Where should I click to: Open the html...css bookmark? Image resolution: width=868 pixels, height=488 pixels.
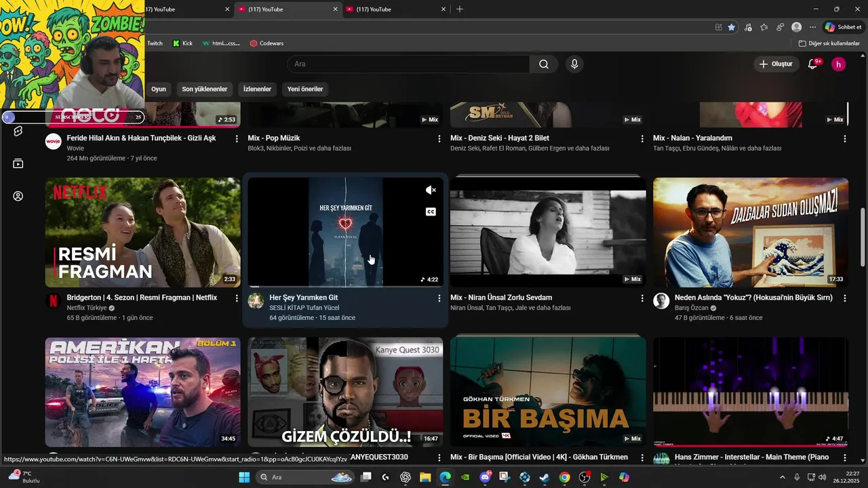[x=221, y=43]
